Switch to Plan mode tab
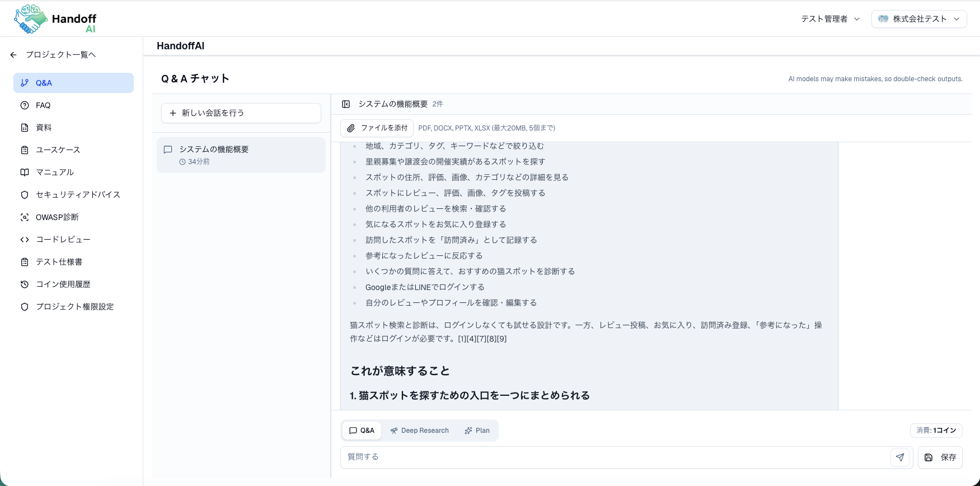Viewport: 980px width, 486px height. [x=477, y=431]
